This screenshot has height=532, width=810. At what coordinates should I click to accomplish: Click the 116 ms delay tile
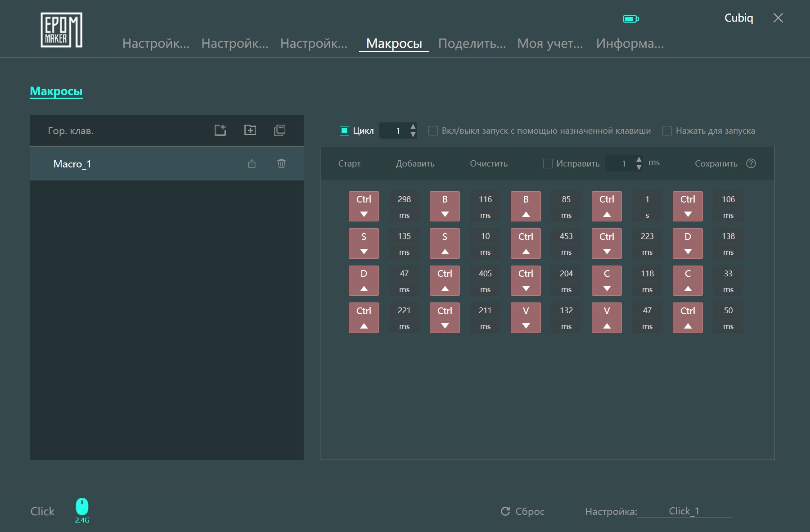pyautogui.click(x=485, y=206)
